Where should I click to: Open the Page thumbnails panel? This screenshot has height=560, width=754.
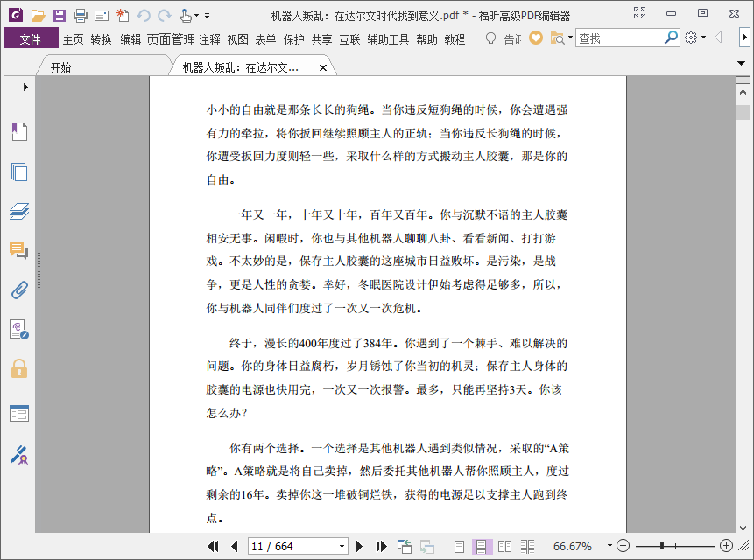click(x=19, y=171)
